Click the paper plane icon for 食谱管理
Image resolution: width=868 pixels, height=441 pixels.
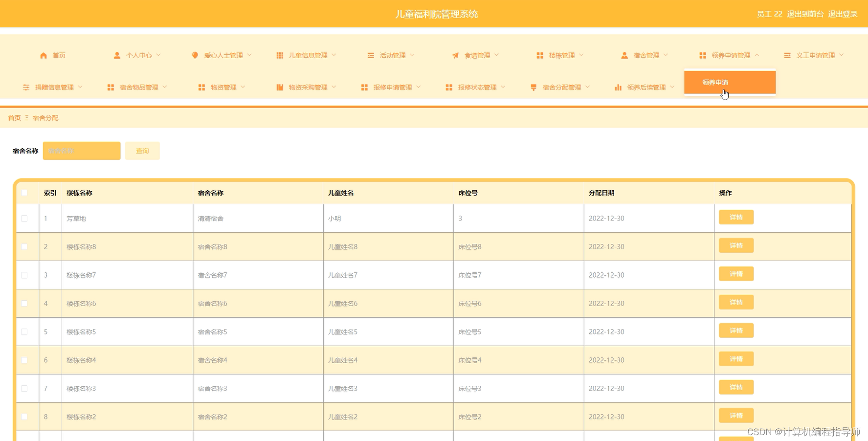tap(455, 55)
